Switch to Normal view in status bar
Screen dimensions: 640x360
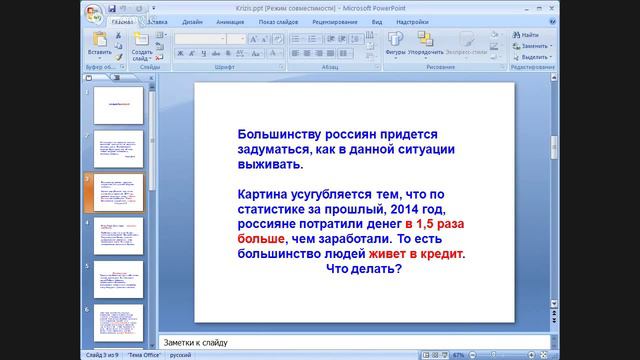point(426,355)
